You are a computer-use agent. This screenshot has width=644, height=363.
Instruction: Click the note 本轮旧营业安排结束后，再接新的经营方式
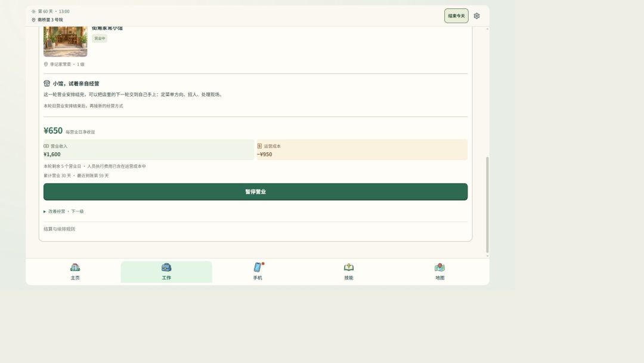point(83,106)
